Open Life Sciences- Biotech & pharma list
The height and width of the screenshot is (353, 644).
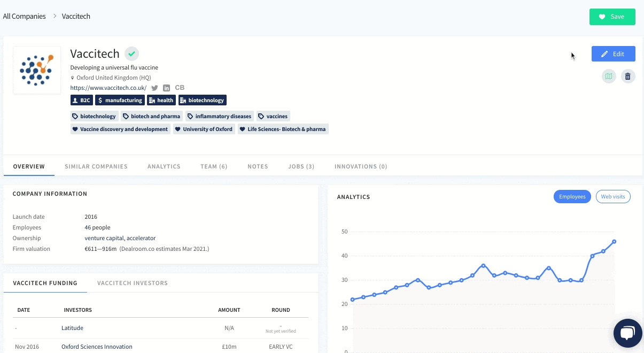tap(283, 129)
